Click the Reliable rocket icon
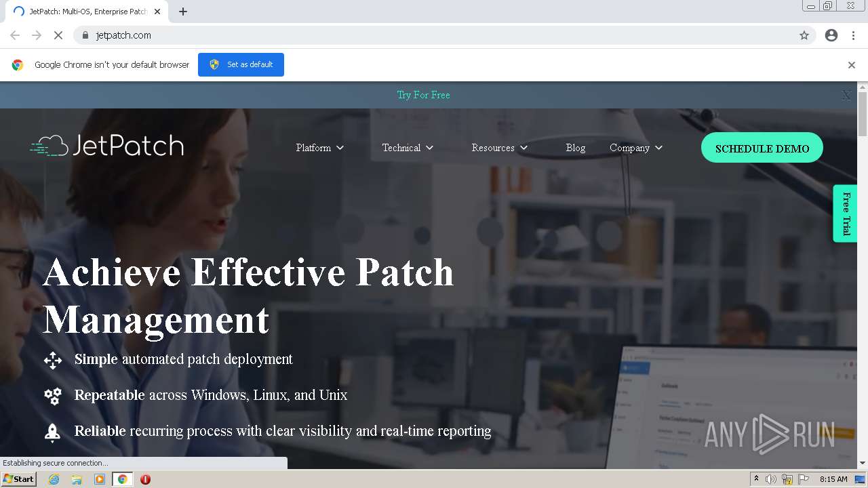The height and width of the screenshot is (488, 868). click(x=53, y=432)
